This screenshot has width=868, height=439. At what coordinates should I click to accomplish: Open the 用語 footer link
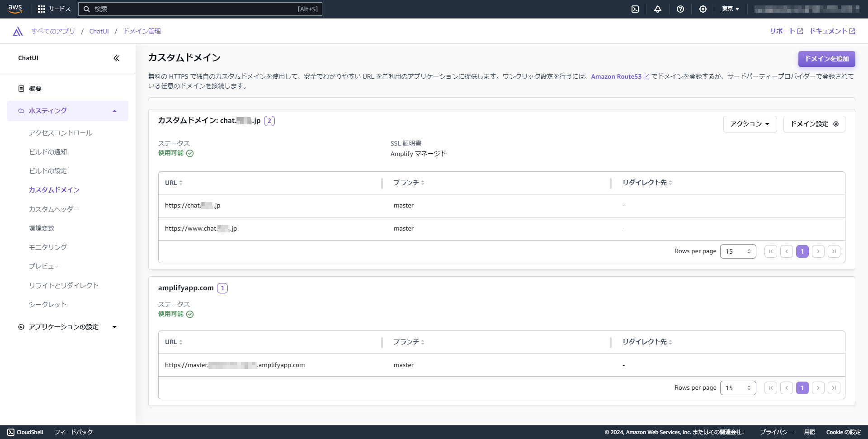pos(810,432)
